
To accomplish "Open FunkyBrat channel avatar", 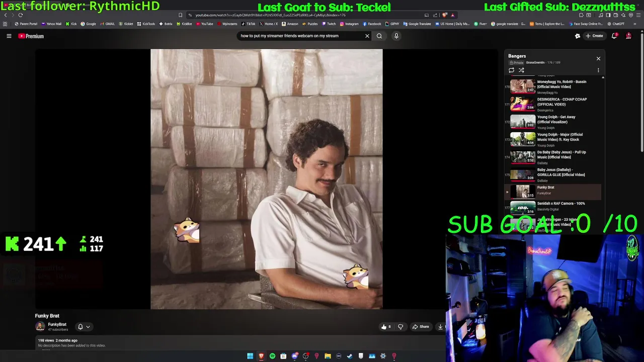I will [40, 326].
